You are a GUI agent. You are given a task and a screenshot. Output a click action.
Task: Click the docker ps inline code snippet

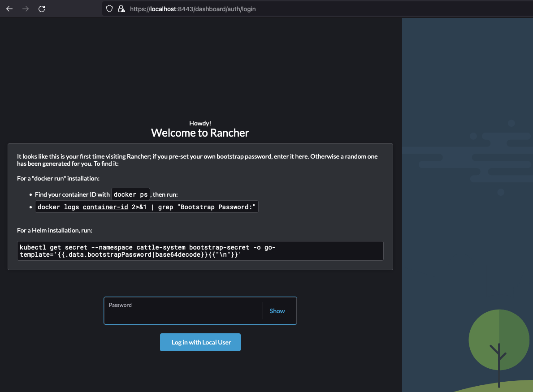pyautogui.click(x=130, y=194)
